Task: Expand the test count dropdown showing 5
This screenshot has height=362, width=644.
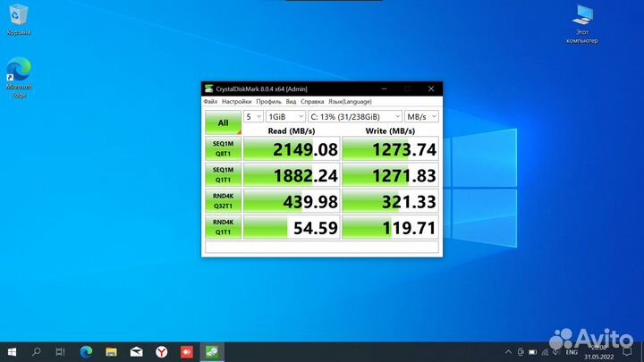Action: point(253,116)
